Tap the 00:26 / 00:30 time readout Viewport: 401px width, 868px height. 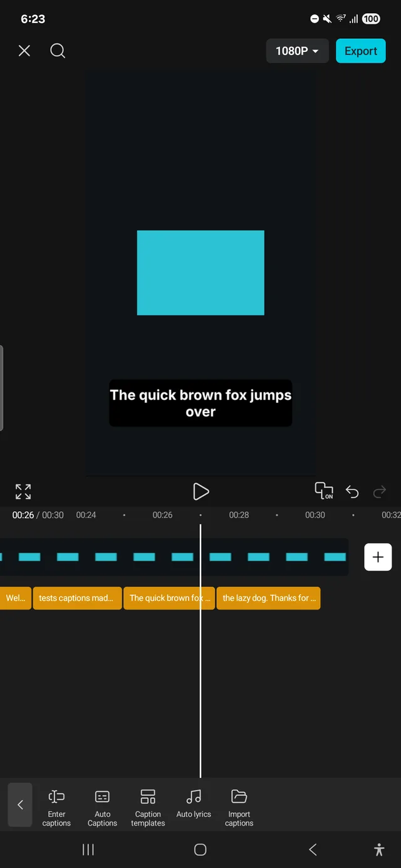(x=38, y=515)
